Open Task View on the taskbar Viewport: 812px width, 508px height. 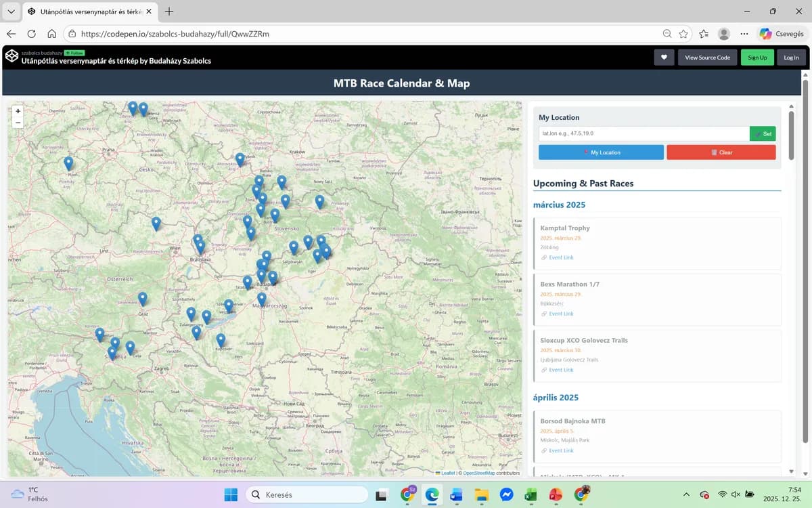tap(382, 494)
